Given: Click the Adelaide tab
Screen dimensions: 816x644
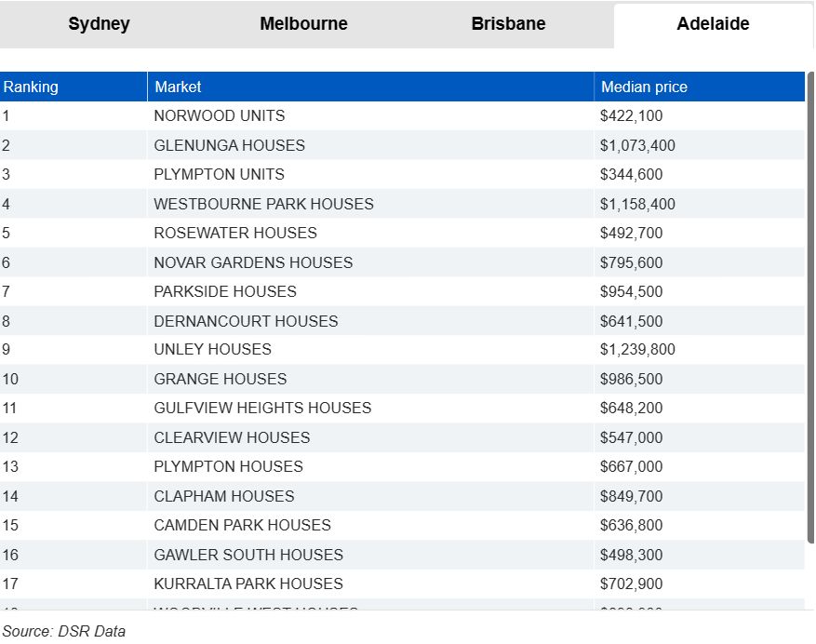Looking at the screenshot, I should [713, 24].
